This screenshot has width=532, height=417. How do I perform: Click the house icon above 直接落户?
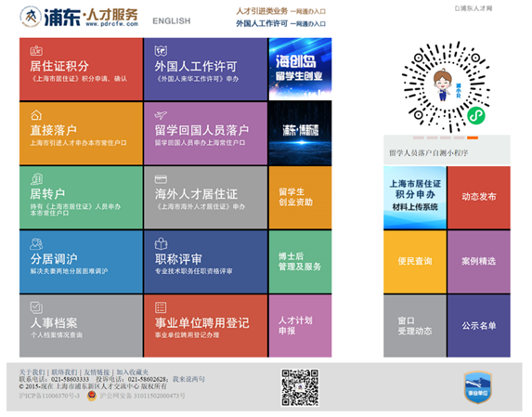(36, 115)
